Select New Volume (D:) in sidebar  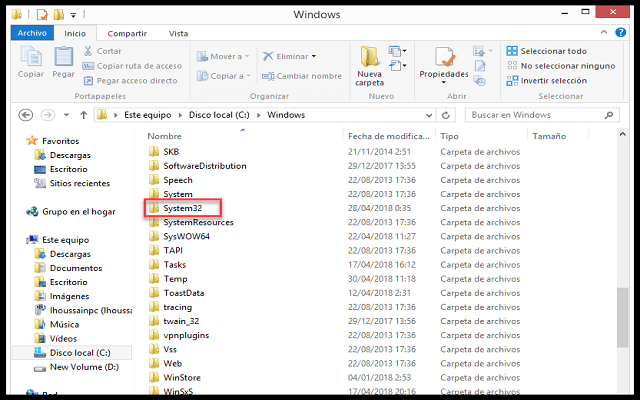(x=85, y=367)
